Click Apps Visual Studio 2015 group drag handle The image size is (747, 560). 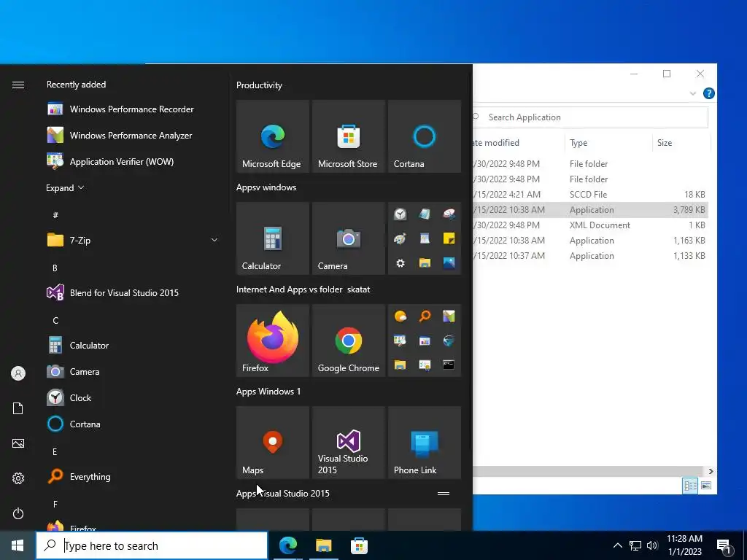[x=444, y=494]
